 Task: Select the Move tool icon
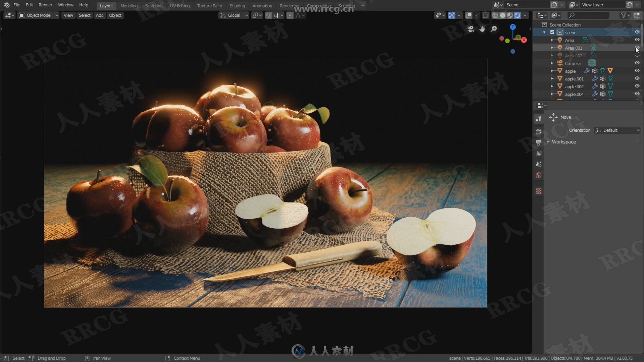click(x=553, y=117)
